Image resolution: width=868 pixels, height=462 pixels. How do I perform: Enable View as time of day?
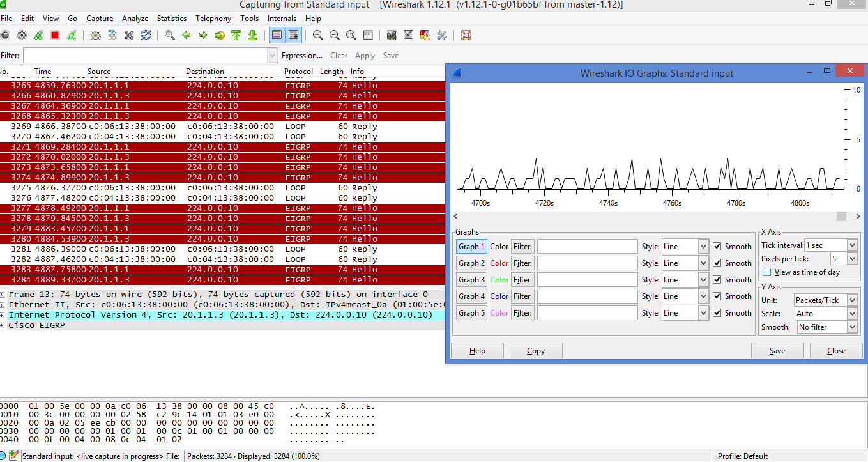tap(767, 272)
